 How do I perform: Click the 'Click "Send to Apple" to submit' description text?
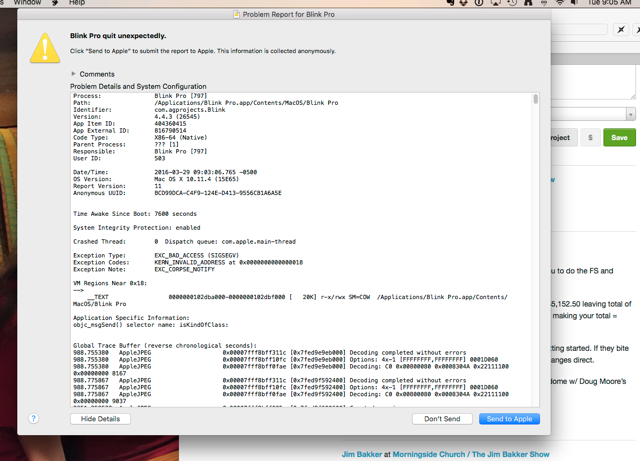pyautogui.click(x=203, y=51)
